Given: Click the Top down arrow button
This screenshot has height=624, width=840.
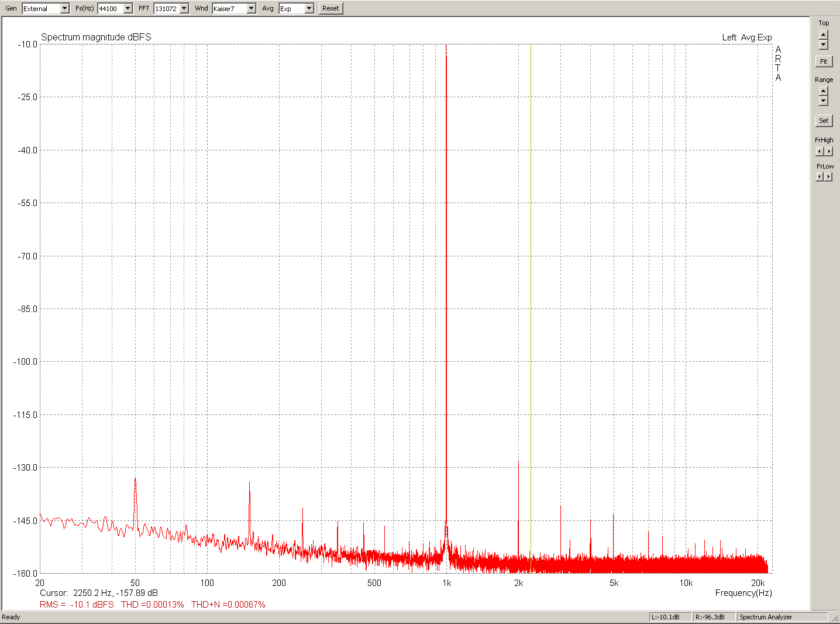Looking at the screenshot, I should pos(824,44).
